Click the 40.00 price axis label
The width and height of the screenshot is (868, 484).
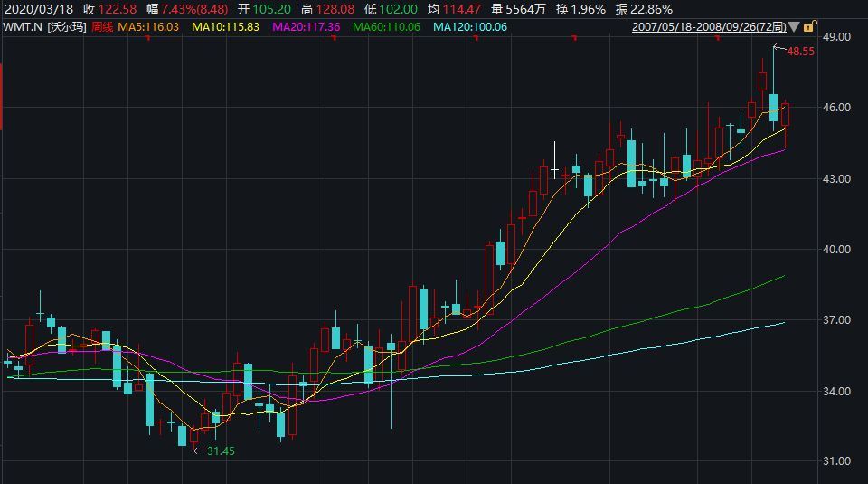(x=836, y=249)
